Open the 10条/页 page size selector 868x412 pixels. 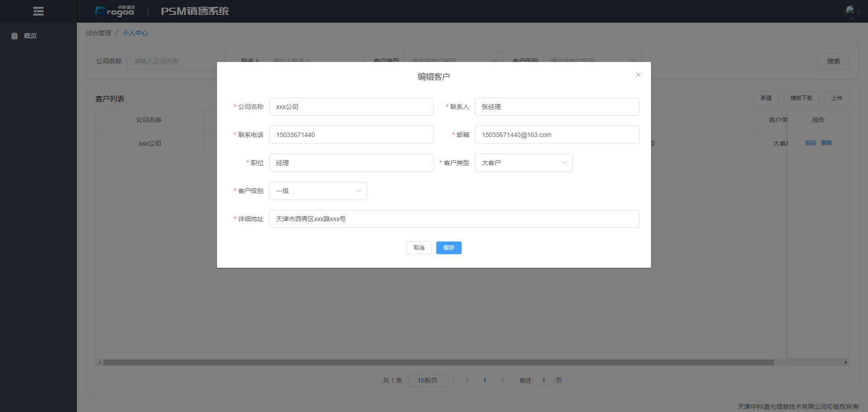click(431, 380)
